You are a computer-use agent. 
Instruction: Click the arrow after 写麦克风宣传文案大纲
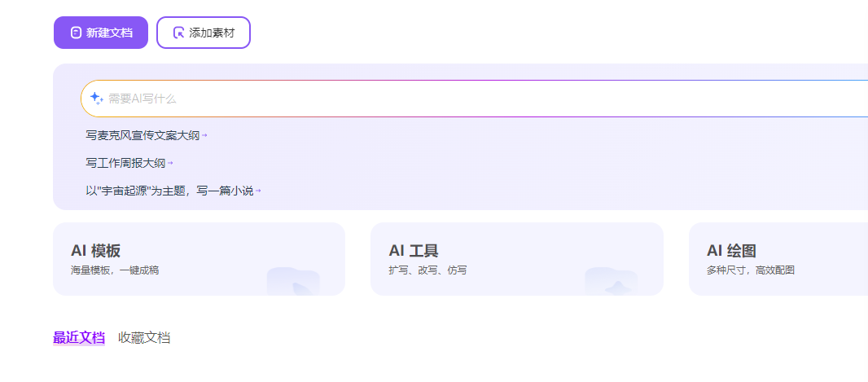[x=204, y=135]
